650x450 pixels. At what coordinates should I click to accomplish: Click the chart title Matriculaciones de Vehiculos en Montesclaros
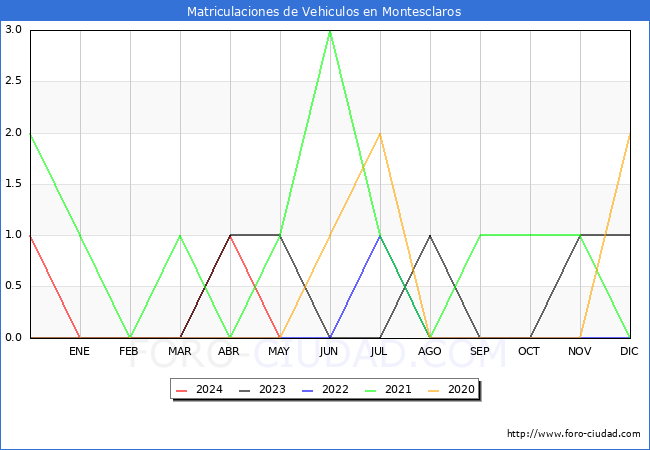pyautogui.click(x=324, y=12)
